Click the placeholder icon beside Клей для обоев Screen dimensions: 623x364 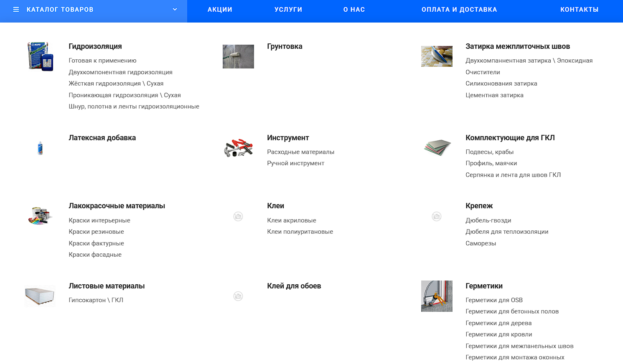(x=238, y=296)
